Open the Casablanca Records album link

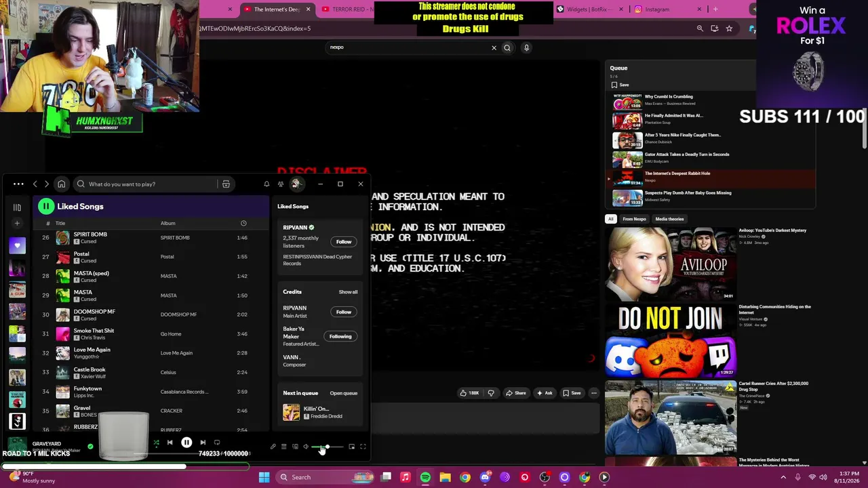(184, 392)
